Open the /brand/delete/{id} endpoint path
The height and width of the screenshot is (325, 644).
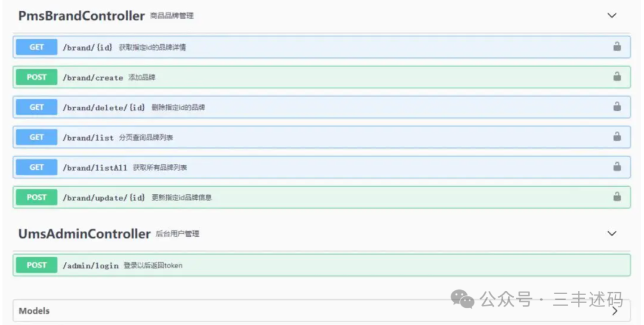tap(104, 107)
